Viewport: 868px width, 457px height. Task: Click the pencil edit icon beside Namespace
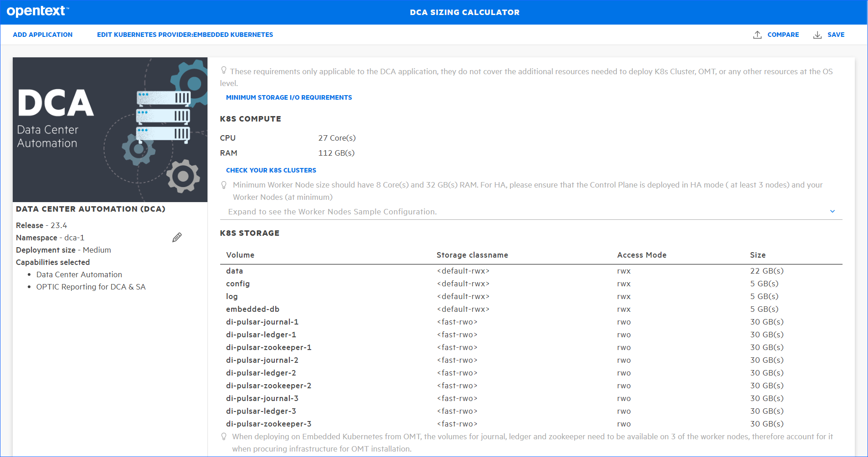[x=177, y=237]
